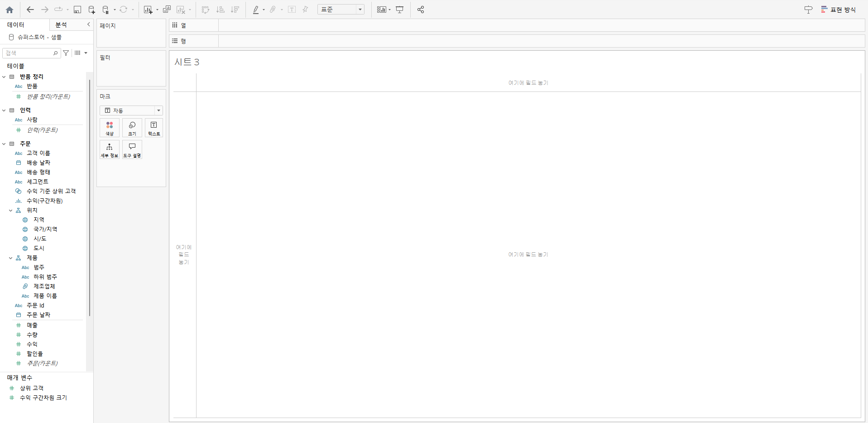Image resolution: width=868 pixels, height=423 pixels.
Task: Click the 크기 size card
Action: point(132,128)
